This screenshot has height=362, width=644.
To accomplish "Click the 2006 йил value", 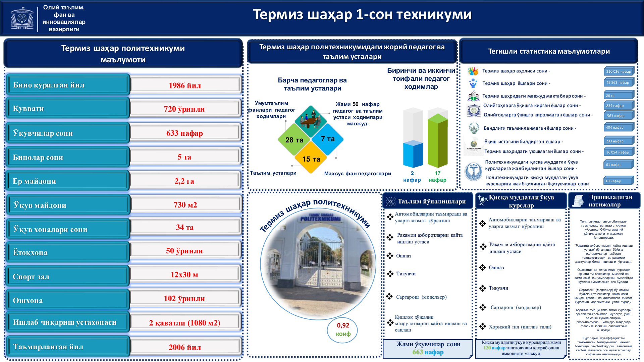I will click(185, 347).
